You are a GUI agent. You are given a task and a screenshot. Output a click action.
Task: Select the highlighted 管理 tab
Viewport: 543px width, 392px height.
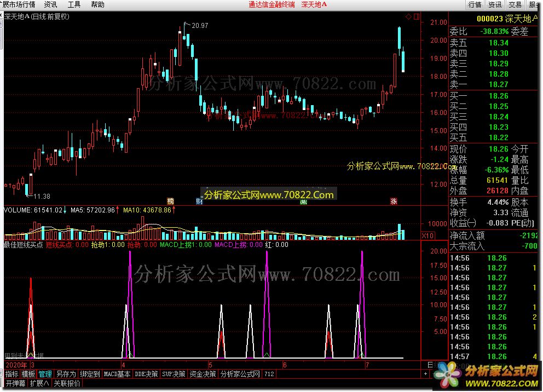(45, 374)
